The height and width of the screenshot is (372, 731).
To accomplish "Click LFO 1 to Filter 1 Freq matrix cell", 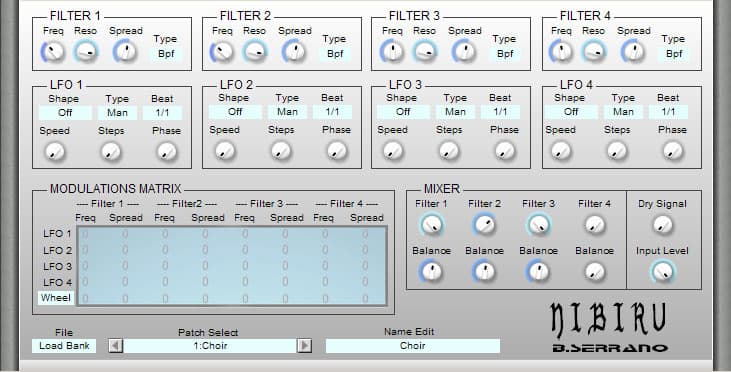I will 85,234.
